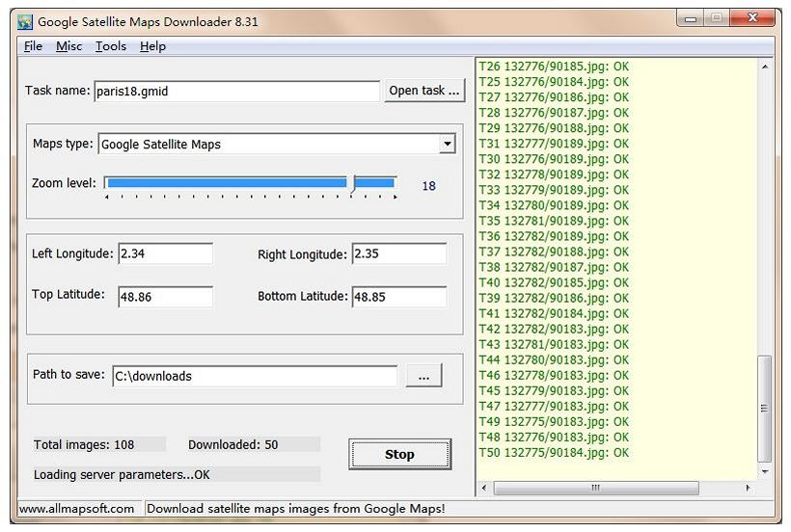Click log line T45 132779/90183.jpg: OK
This screenshot has width=791, height=532.
[554, 391]
